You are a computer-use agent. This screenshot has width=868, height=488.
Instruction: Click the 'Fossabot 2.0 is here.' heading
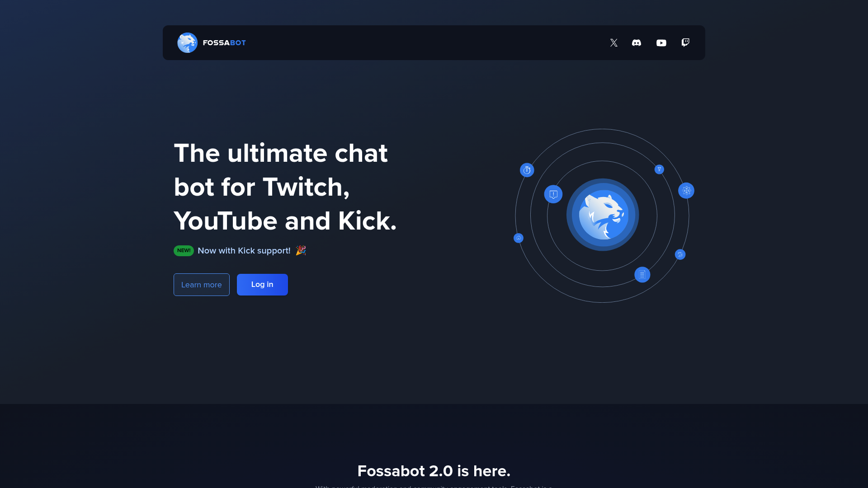pos(434,470)
